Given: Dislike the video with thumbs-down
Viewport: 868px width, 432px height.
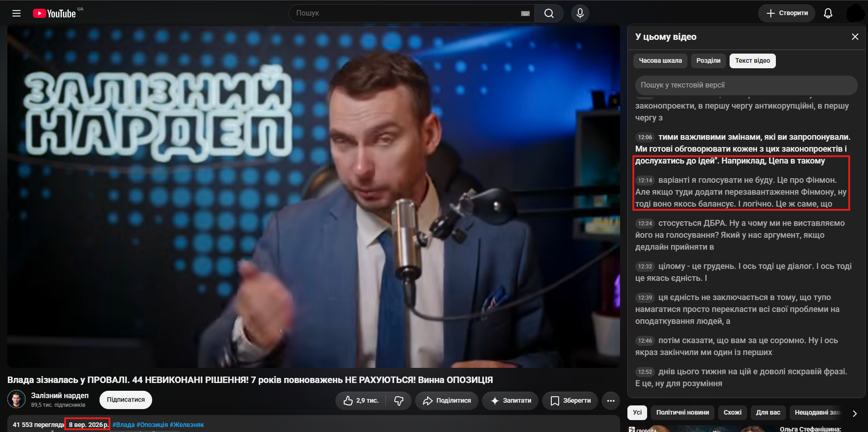Looking at the screenshot, I should 399,401.
